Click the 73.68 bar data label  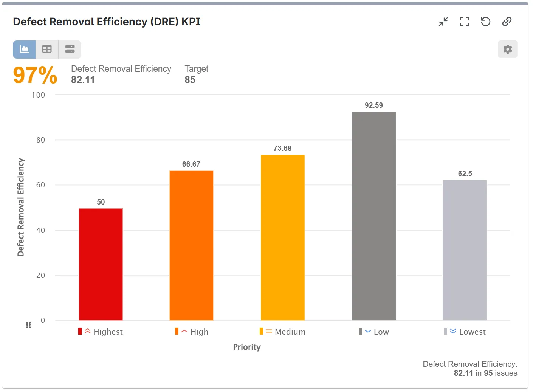click(x=283, y=148)
